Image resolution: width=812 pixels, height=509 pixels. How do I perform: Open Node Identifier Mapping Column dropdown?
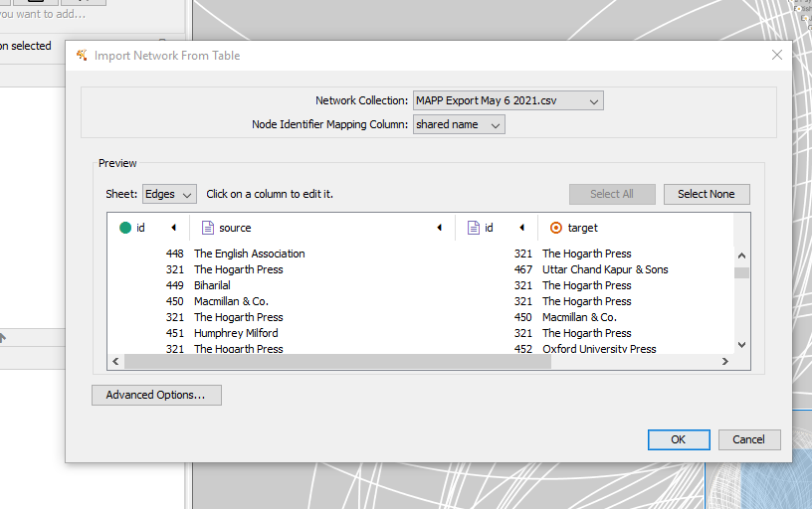pos(459,124)
